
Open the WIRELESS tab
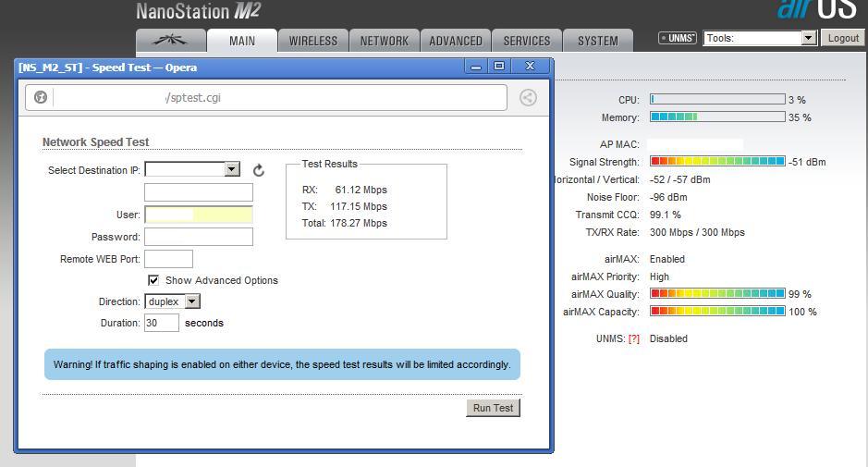[x=312, y=41]
